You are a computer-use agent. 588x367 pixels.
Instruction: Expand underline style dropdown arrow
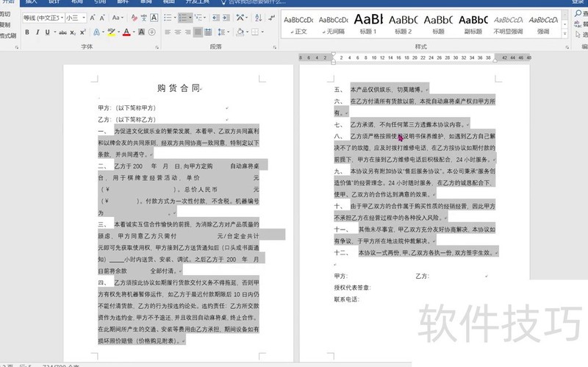(54, 32)
